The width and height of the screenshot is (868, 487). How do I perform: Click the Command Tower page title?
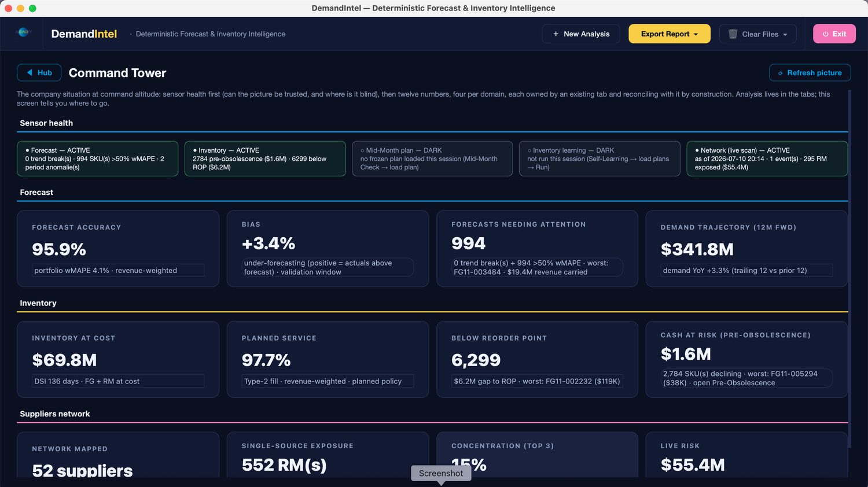[117, 73]
